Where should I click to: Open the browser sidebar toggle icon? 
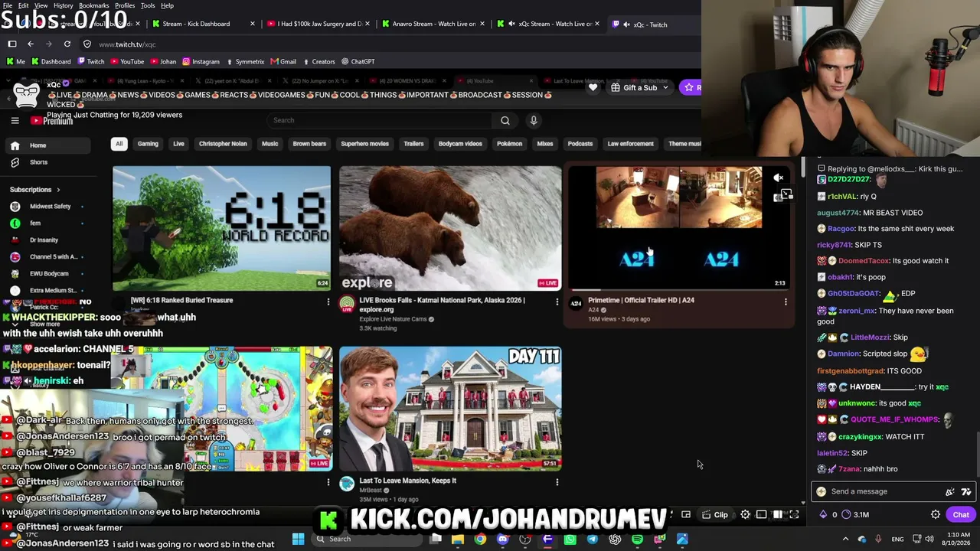12,44
